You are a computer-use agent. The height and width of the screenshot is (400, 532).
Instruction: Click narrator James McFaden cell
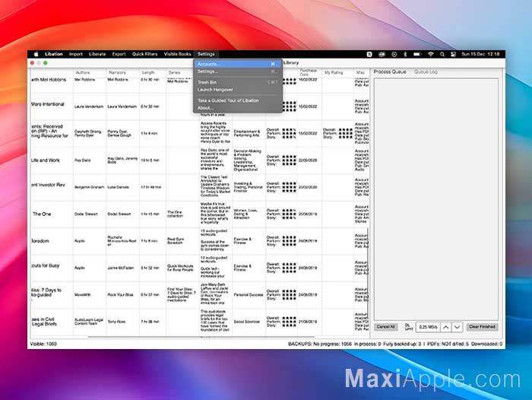(x=122, y=268)
